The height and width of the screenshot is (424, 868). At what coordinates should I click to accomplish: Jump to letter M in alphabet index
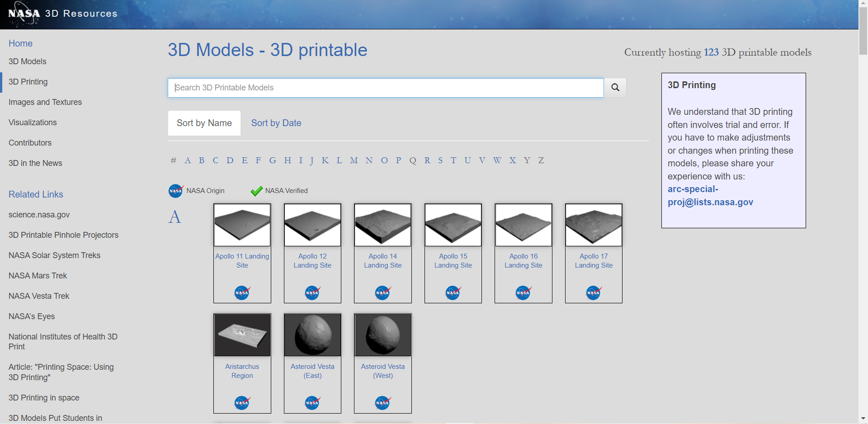click(x=354, y=160)
